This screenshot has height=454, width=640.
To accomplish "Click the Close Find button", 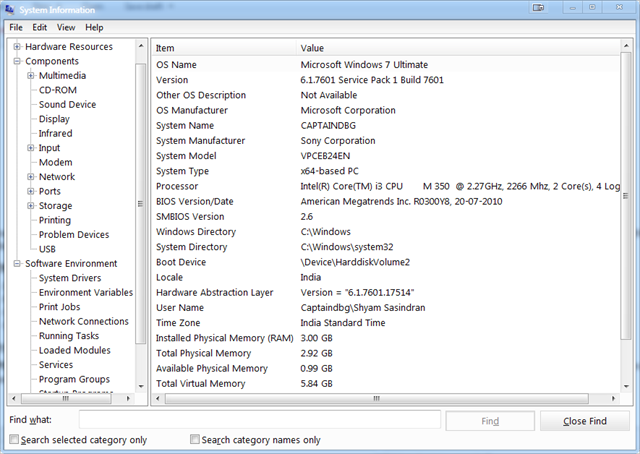I will tap(585, 421).
